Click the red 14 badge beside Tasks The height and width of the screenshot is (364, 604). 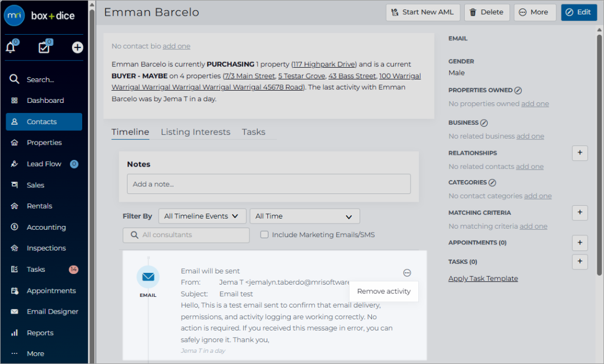[74, 270]
